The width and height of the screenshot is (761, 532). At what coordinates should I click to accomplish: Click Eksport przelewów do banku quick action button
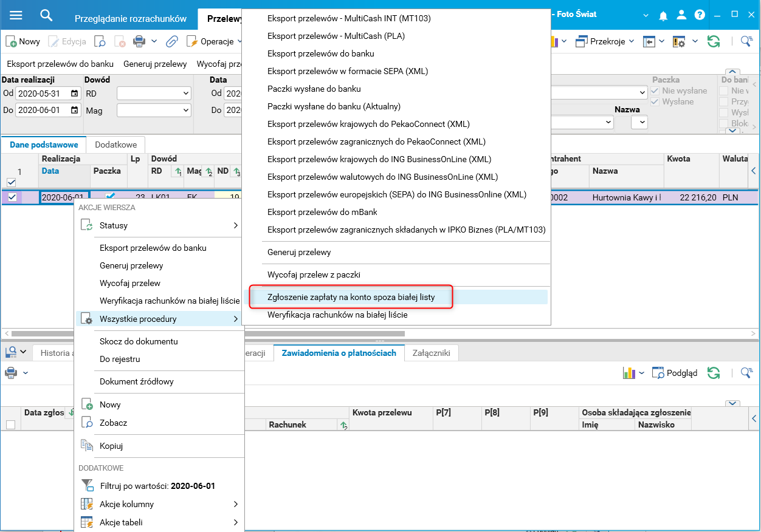click(60, 63)
